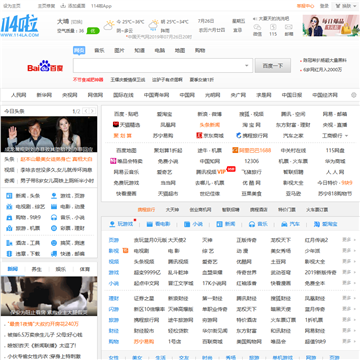Click the weather sun-cloud icon for today
Image resolution: width=360 pixels, height=360 pixels.
[109, 25]
